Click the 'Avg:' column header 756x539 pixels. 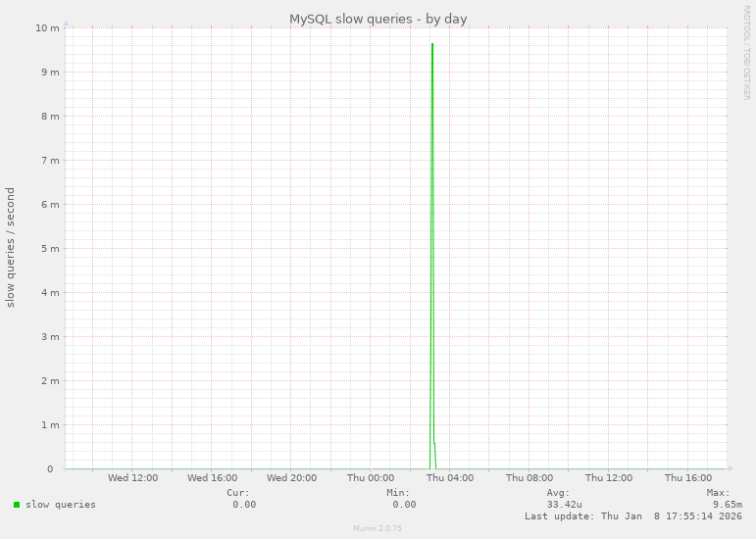[x=558, y=493]
